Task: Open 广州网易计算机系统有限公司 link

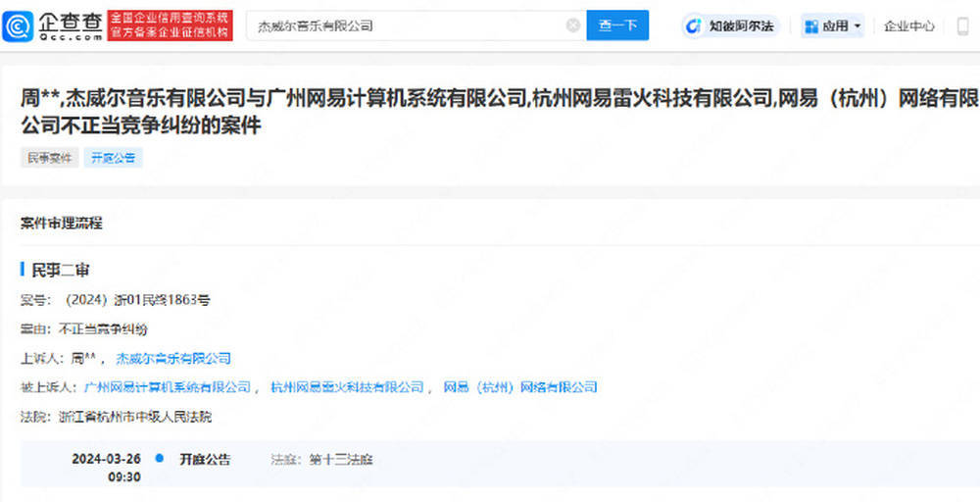Action: [x=168, y=387]
